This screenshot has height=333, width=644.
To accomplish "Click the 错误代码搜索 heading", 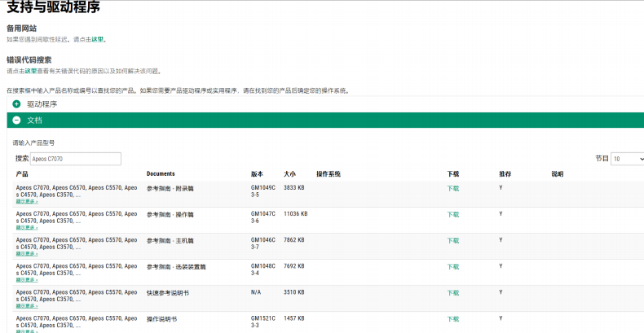I will click(29, 60).
